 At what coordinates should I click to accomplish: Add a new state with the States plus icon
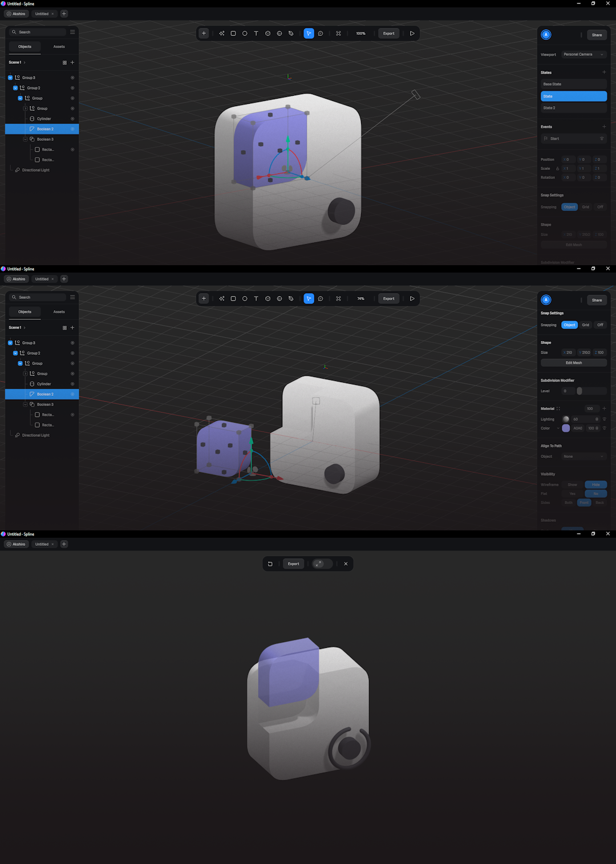tap(604, 72)
